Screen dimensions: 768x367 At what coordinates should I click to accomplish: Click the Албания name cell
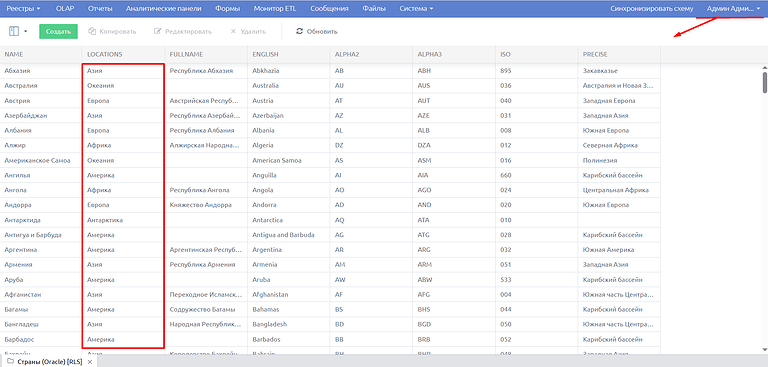tap(41, 130)
